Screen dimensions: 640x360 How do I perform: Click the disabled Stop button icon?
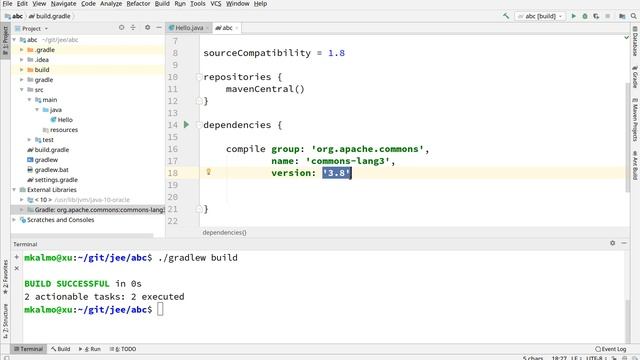coord(608,16)
